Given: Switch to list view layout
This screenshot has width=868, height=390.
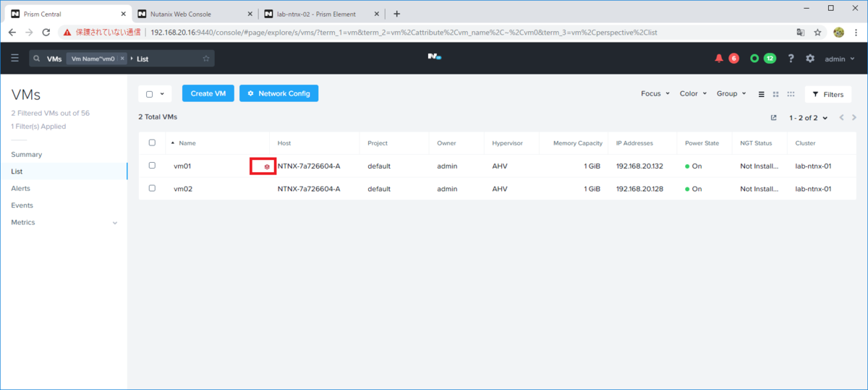Looking at the screenshot, I should (x=761, y=94).
